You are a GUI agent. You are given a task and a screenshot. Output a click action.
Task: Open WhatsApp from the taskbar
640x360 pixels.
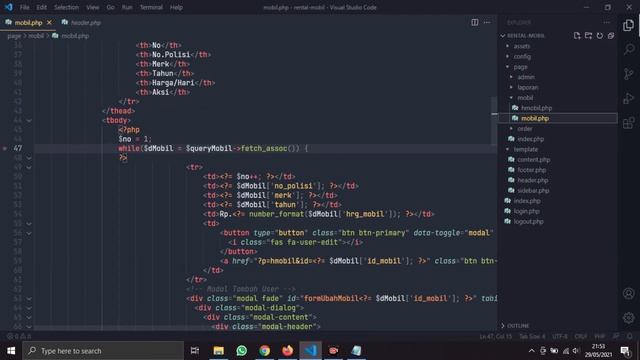(x=242, y=351)
